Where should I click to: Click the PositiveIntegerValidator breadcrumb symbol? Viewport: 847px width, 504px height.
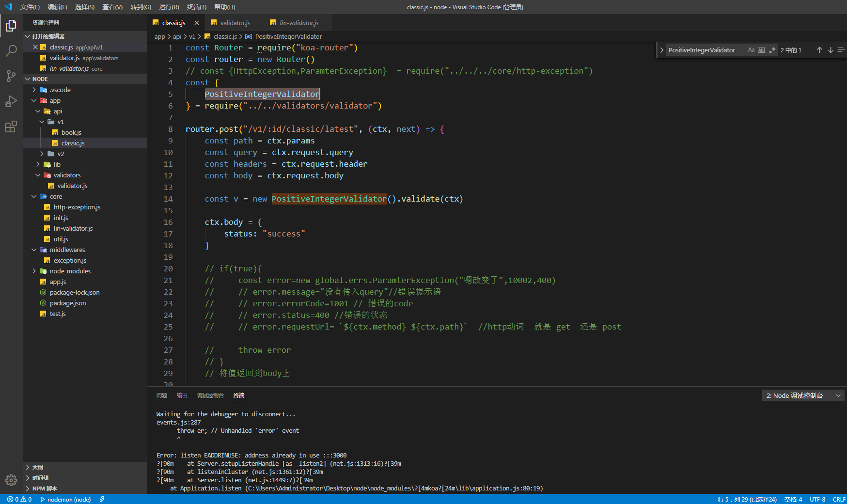click(x=283, y=36)
